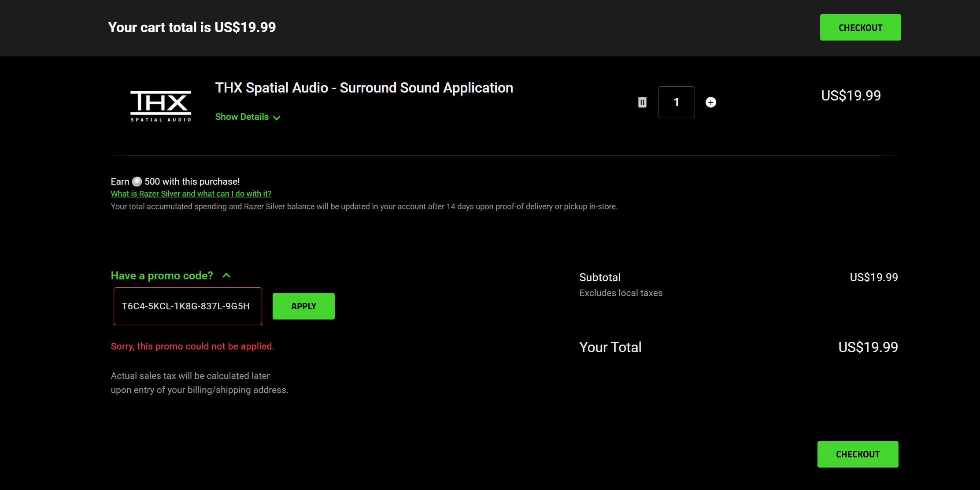
Task: Click the top CHECKOUT button in header
Action: (860, 27)
